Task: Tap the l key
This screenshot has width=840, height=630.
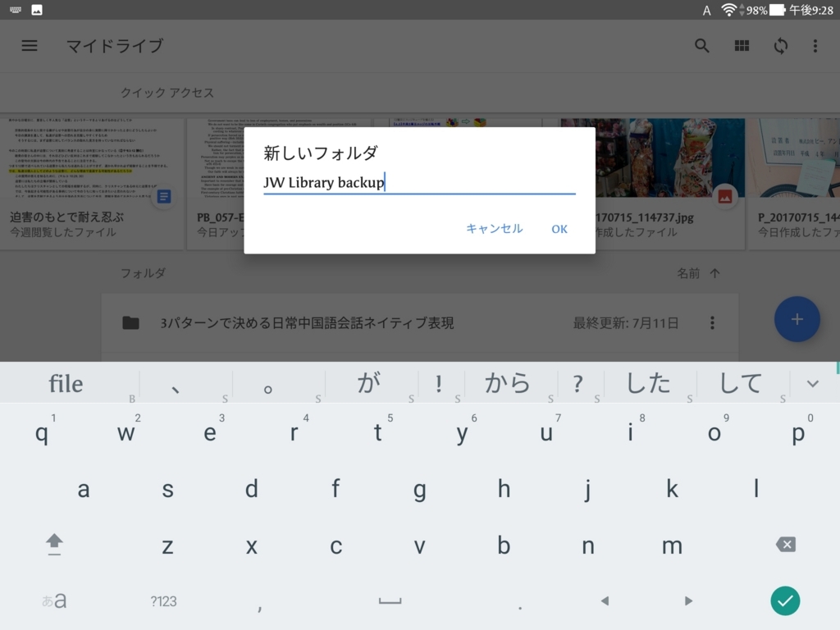Action: pos(756,489)
